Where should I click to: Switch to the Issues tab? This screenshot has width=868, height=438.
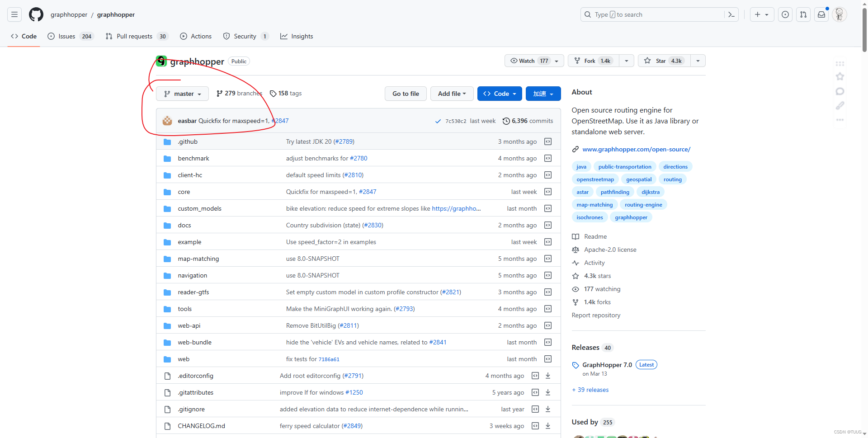(x=71, y=36)
